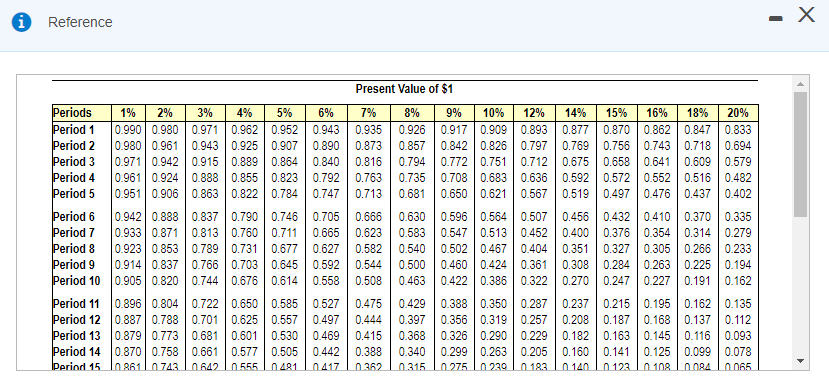
Task: Click the "Period 8" row label
Action: coord(73,249)
